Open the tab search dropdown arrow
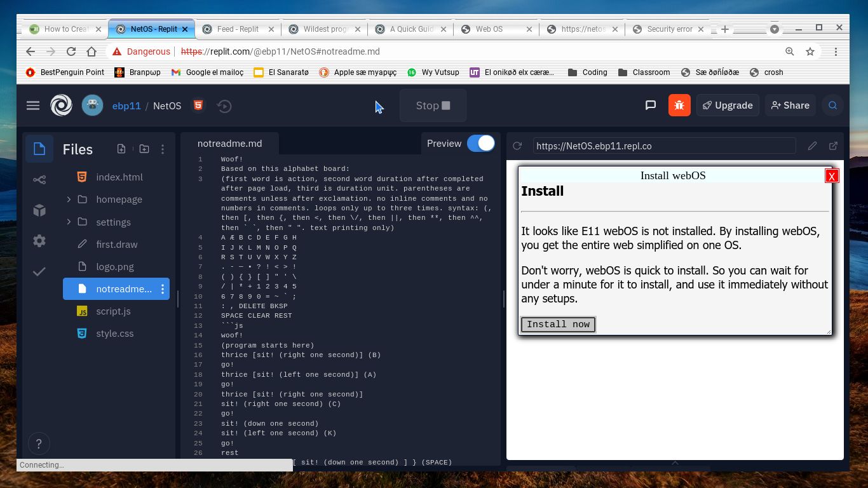 click(x=775, y=29)
